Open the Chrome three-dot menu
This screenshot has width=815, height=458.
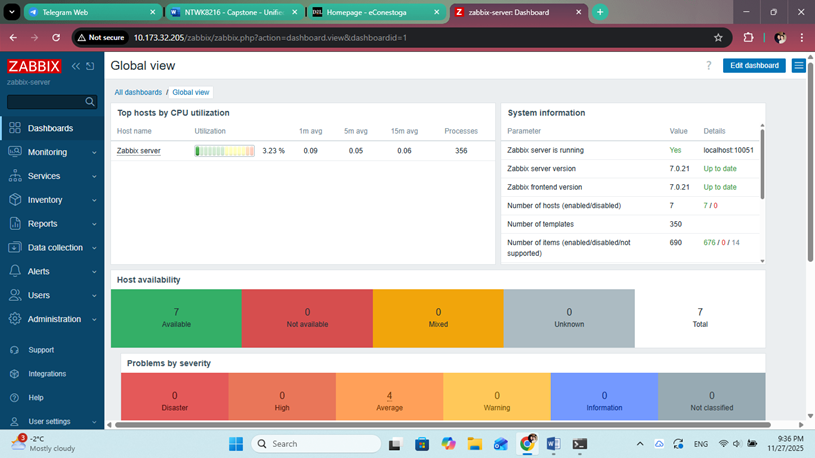(801, 37)
